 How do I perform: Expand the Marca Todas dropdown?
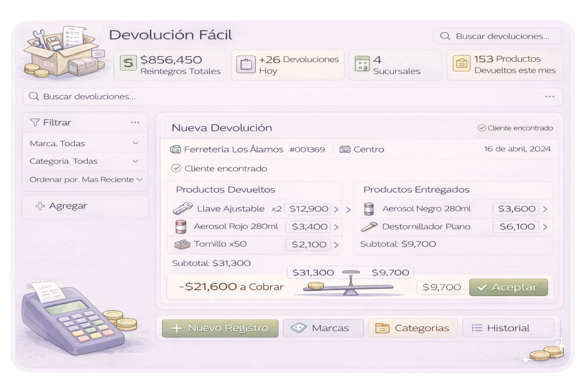pyautogui.click(x=135, y=143)
